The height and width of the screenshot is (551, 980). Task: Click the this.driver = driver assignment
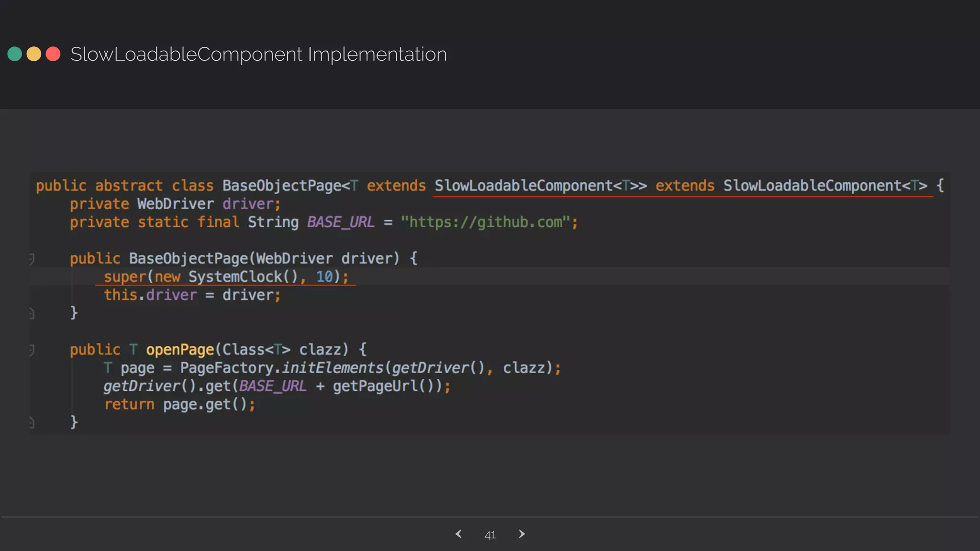pyautogui.click(x=192, y=295)
